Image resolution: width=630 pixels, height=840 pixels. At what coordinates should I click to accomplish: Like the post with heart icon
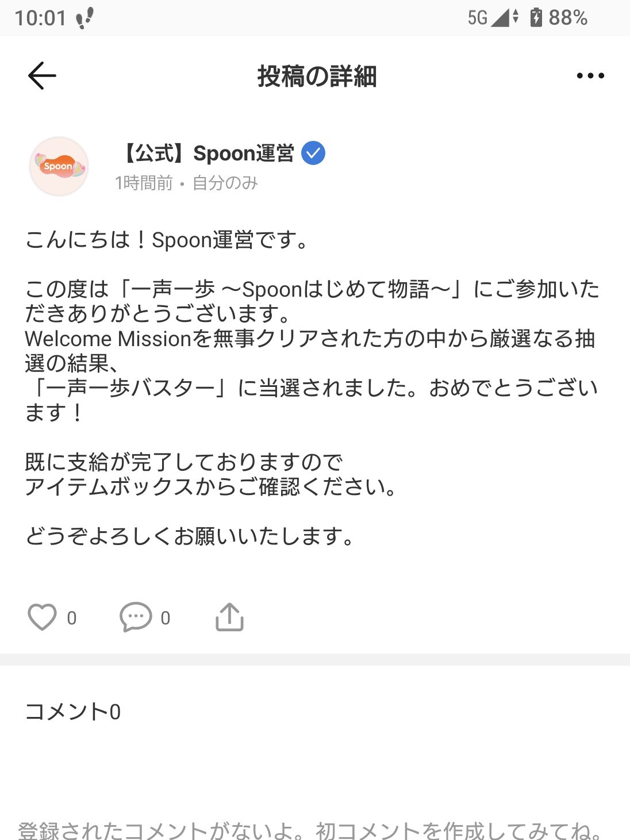pyautogui.click(x=42, y=617)
